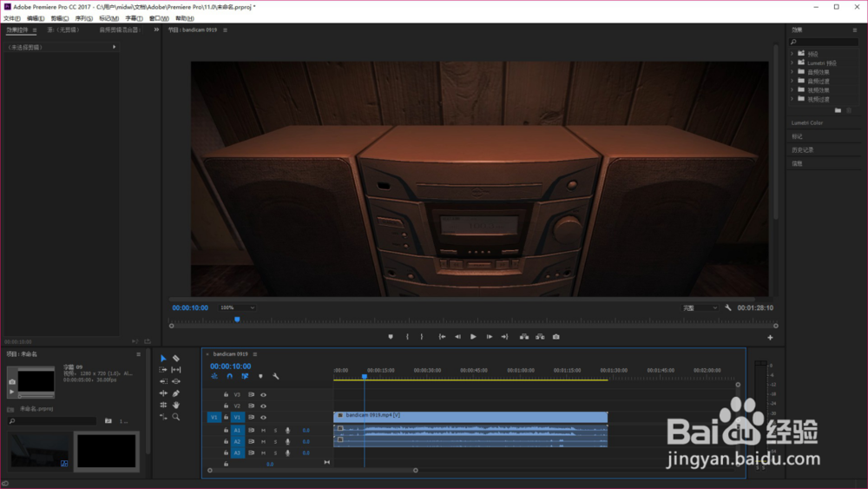
Task: Select the Hand tool
Action: (176, 405)
